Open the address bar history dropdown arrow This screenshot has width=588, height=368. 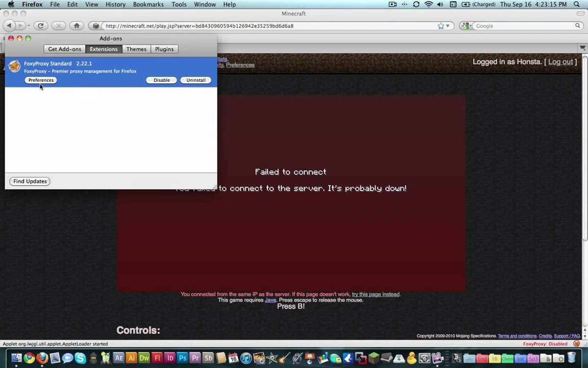point(447,26)
